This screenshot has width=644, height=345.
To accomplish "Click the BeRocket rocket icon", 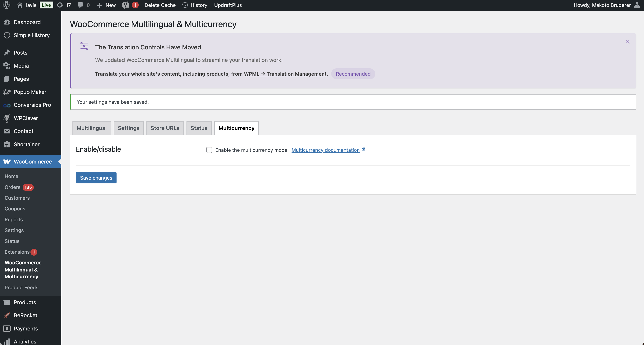I will click(x=7, y=315).
